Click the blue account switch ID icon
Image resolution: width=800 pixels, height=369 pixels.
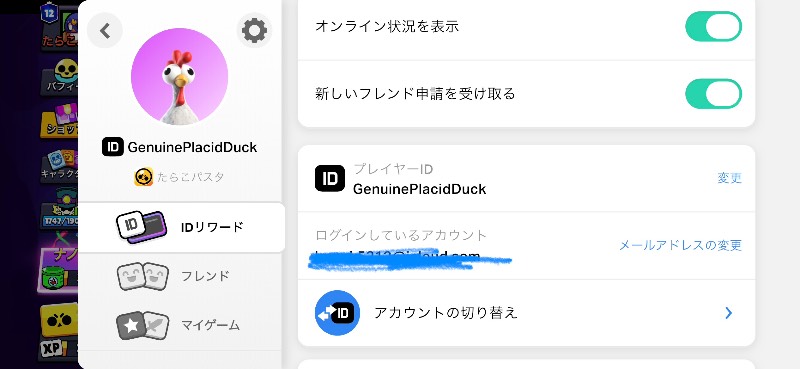337,312
